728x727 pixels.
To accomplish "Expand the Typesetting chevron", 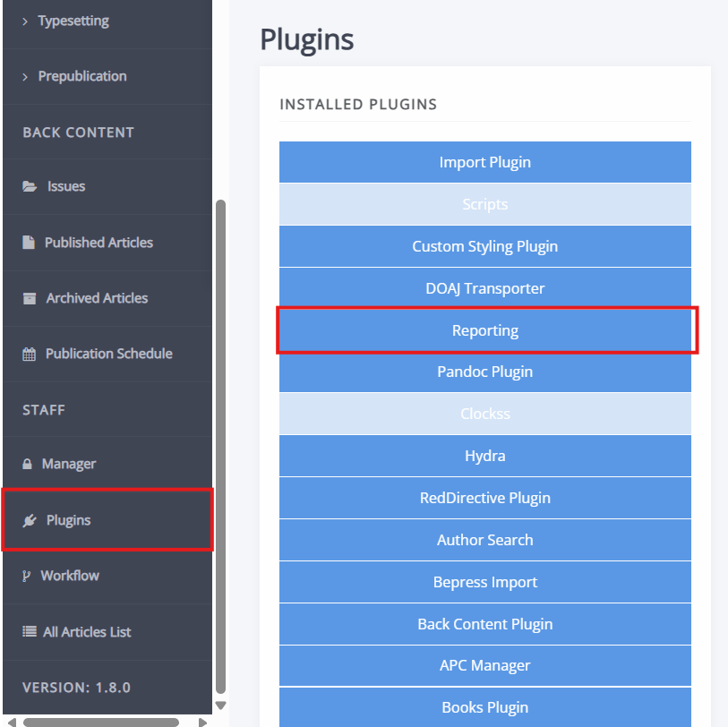I will (25, 21).
